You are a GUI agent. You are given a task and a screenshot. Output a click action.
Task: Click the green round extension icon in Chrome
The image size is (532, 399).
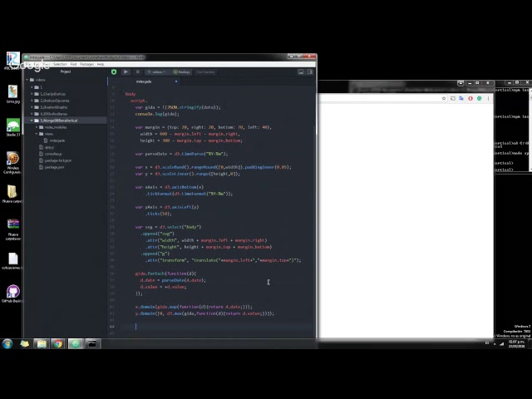tap(479, 98)
